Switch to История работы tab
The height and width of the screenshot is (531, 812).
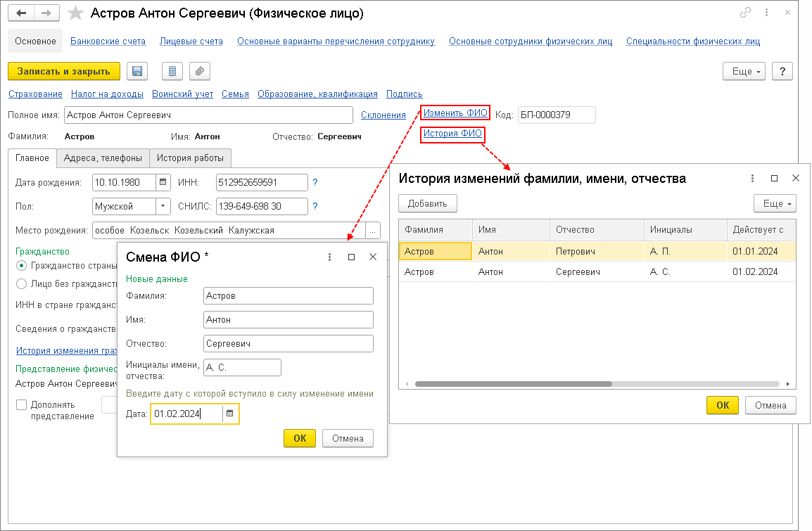190,158
